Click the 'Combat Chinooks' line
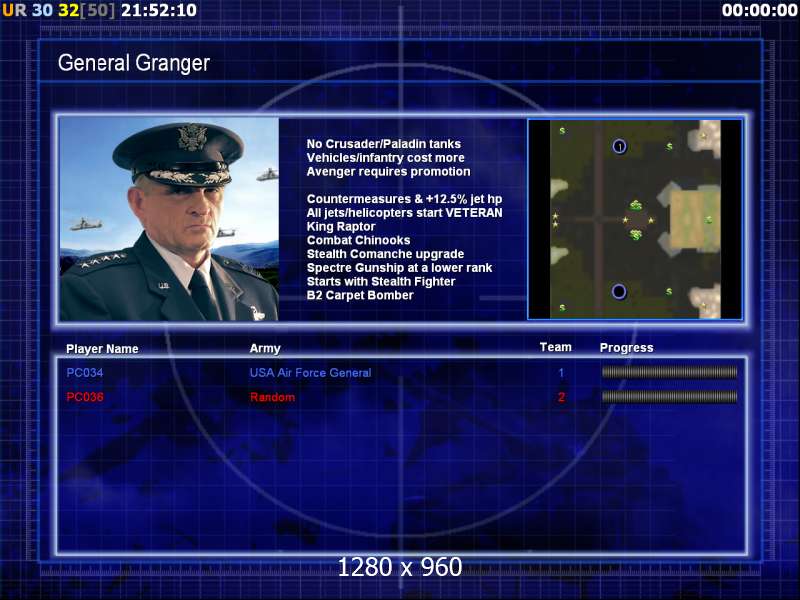 (x=358, y=240)
